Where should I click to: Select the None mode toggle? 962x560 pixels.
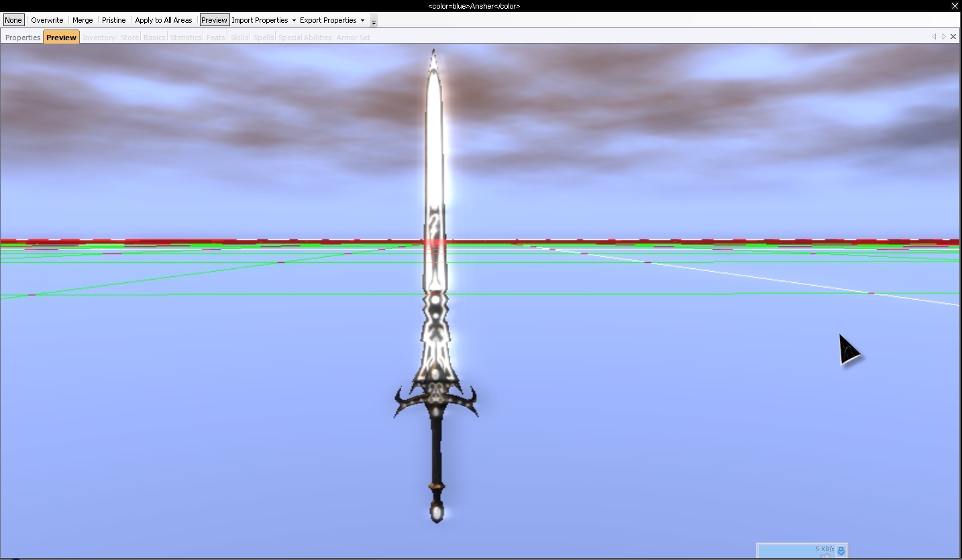click(x=13, y=20)
